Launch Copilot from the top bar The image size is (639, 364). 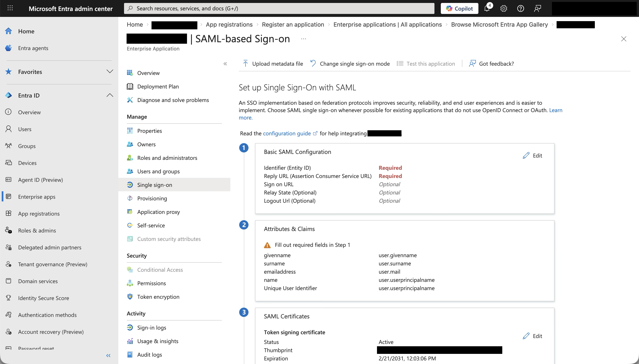pyautogui.click(x=459, y=8)
